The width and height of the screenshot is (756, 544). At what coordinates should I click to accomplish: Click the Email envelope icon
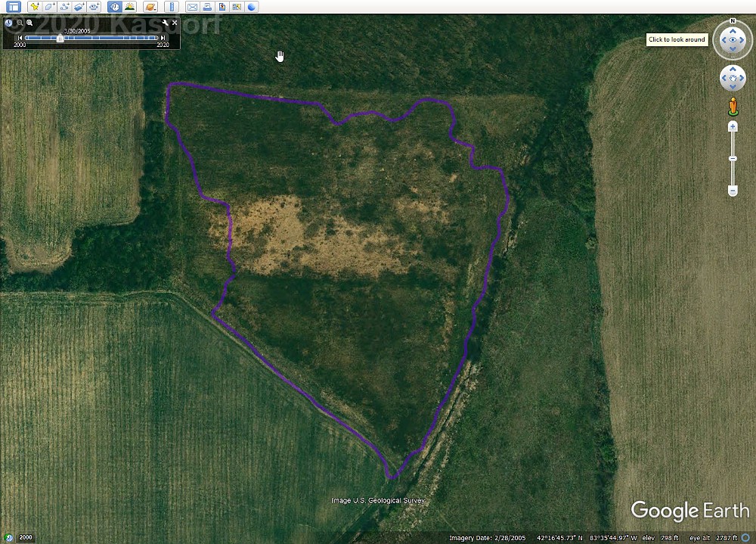click(x=192, y=7)
